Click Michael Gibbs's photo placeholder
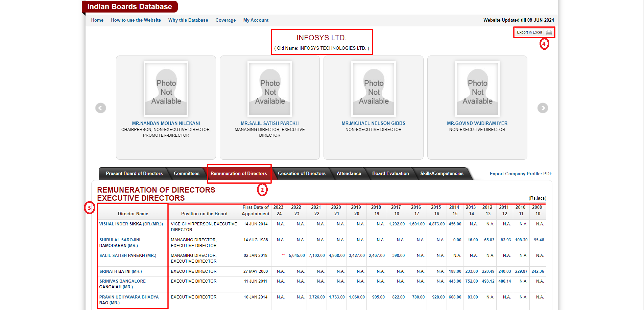 (x=374, y=89)
